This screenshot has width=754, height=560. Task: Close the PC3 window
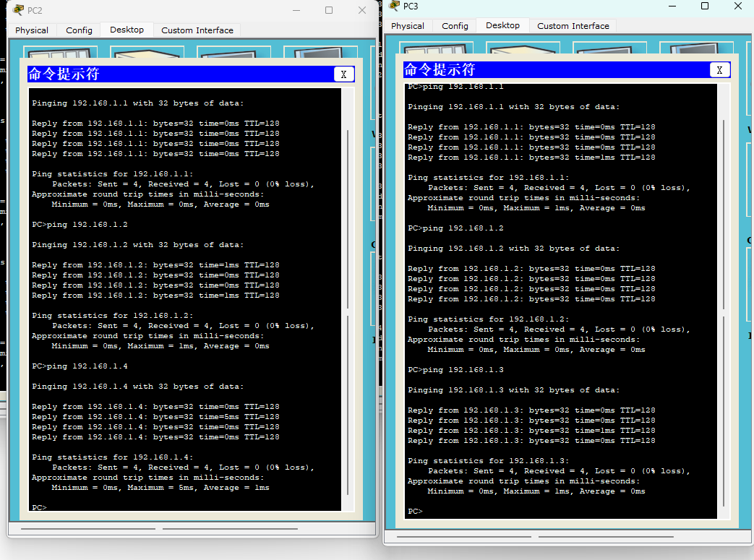(737, 6)
